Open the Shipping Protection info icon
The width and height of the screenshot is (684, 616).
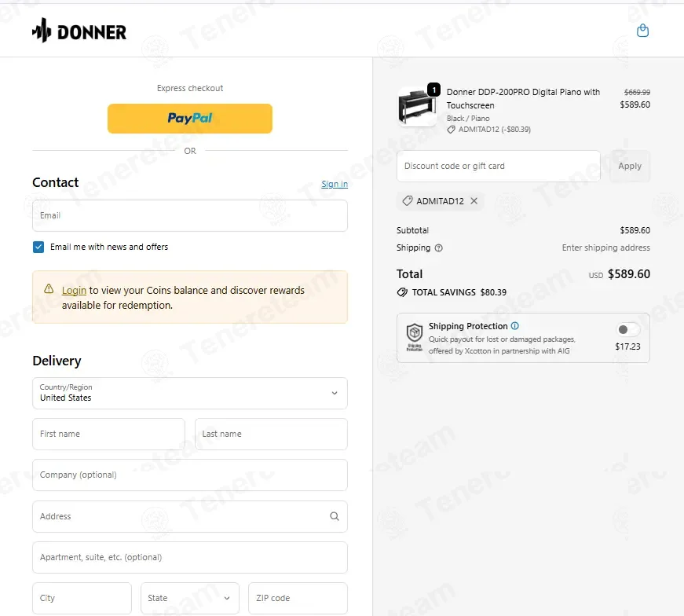pyautogui.click(x=514, y=326)
